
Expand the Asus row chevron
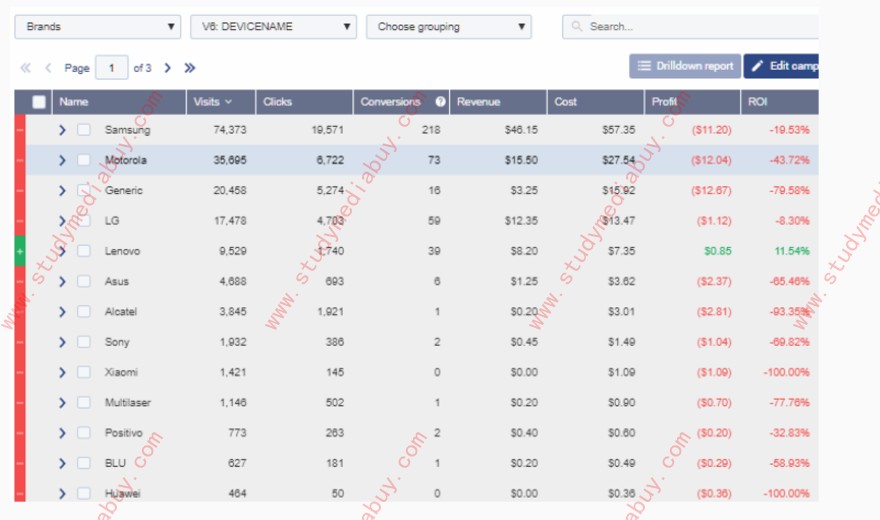[x=62, y=281]
